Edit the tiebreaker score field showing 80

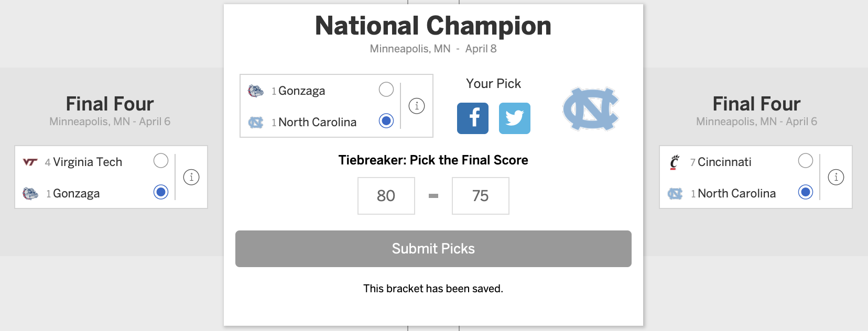[x=386, y=196]
